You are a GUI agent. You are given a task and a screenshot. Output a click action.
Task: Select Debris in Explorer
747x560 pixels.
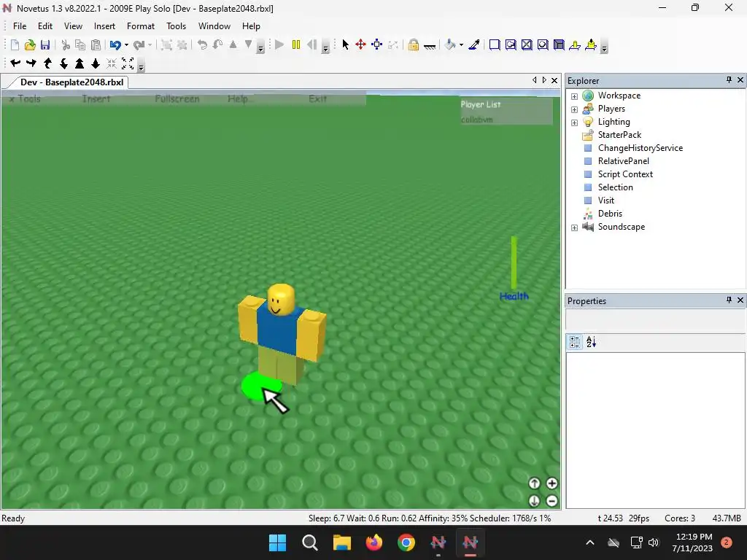click(610, 214)
